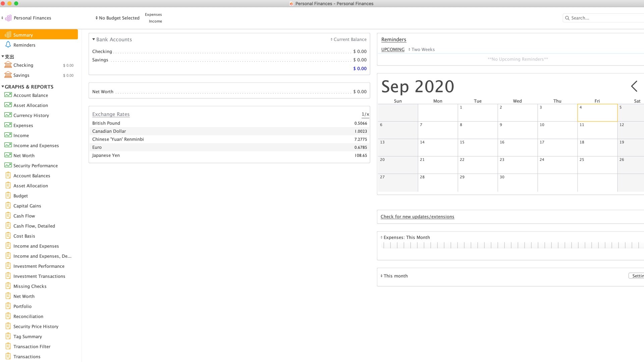Click Check for new updates/extensions link
The image size is (644, 362).
click(x=417, y=217)
